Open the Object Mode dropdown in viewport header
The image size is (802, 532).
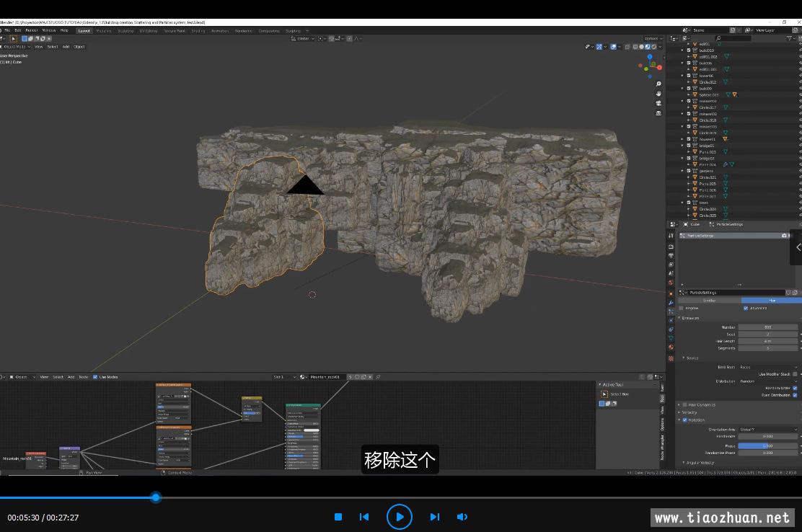tap(17, 47)
